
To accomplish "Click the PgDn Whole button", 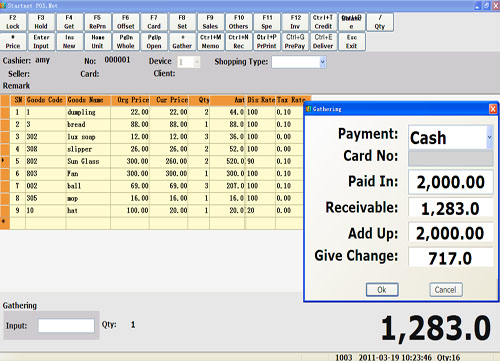I will (126, 42).
